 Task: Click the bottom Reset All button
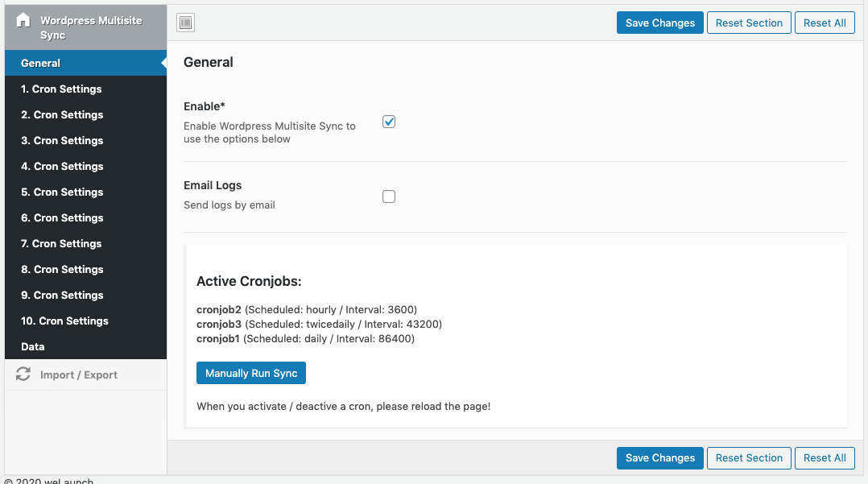click(x=825, y=457)
